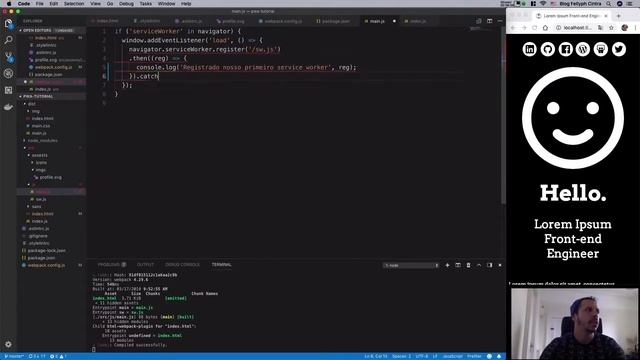The width and height of the screenshot is (640, 360).
Task: Click the Facebook icon on the web page
Action: (565, 49)
